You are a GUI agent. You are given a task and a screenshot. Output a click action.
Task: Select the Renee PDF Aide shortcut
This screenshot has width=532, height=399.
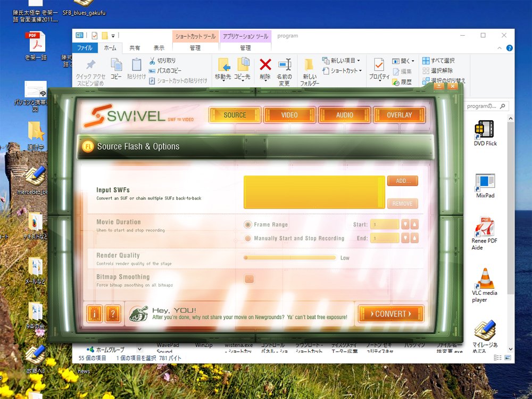tap(484, 234)
